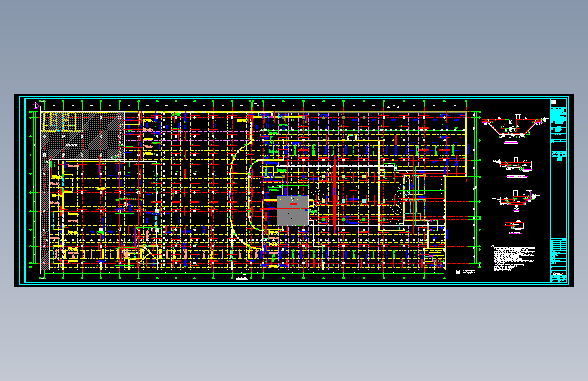Click the white logo square atop the title block
This screenshot has height=381, width=588.
(x=553, y=102)
